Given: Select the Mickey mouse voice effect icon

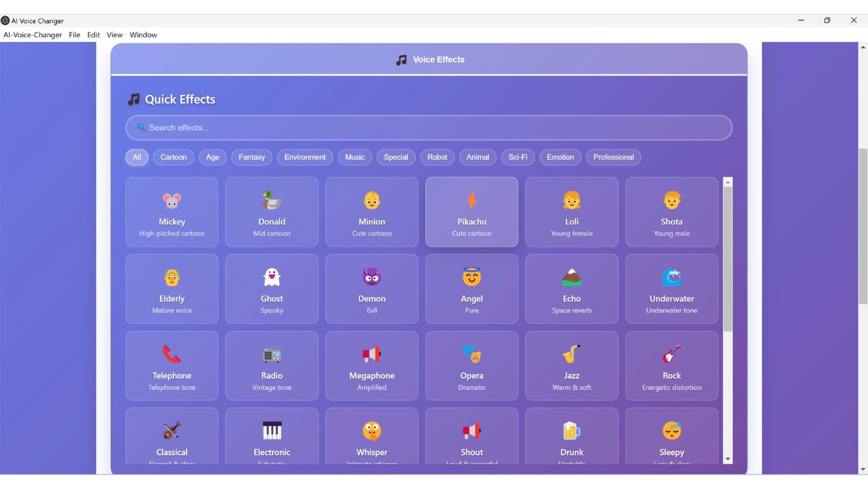Looking at the screenshot, I should [x=172, y=201].
